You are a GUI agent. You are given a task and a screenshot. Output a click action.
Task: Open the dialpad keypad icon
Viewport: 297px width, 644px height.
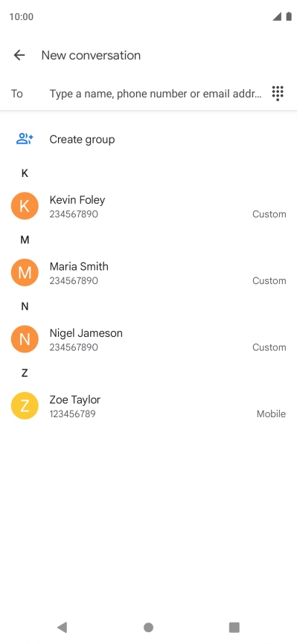(278, 94)
